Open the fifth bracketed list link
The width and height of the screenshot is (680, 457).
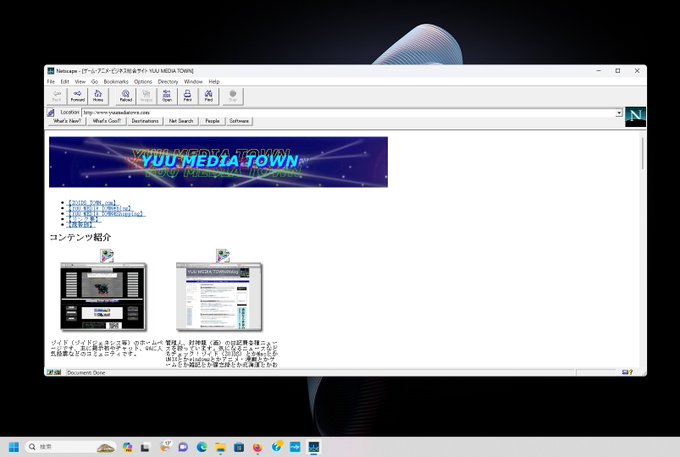point(81,225)
